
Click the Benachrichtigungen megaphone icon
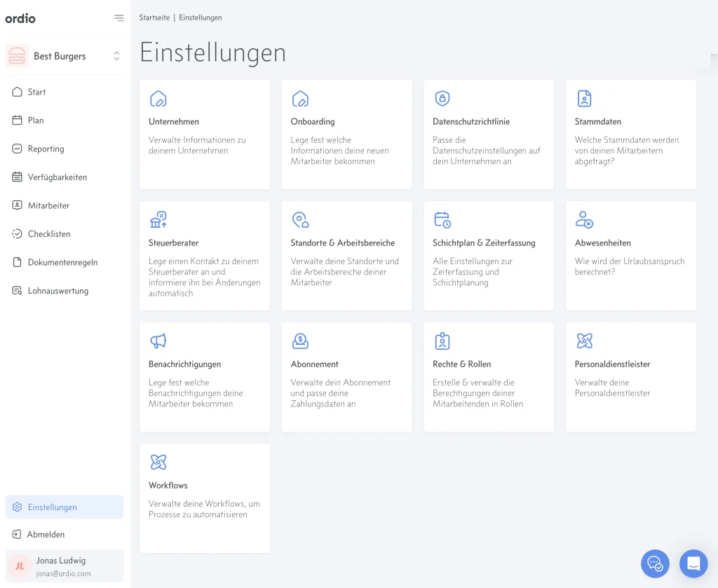pos(158,341)
